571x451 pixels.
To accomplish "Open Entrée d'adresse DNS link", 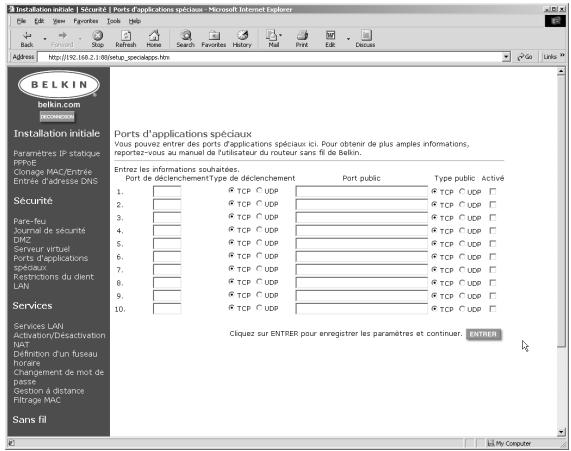I will tap(55, 181).
